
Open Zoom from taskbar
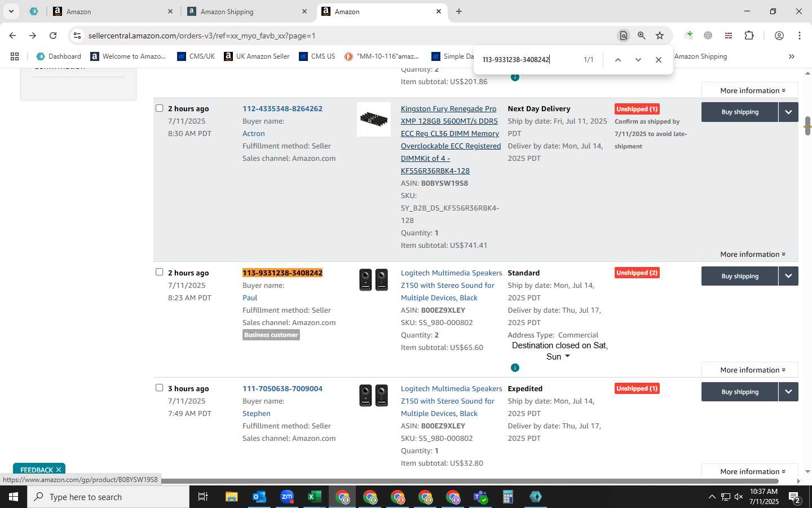tap(287, 497)
